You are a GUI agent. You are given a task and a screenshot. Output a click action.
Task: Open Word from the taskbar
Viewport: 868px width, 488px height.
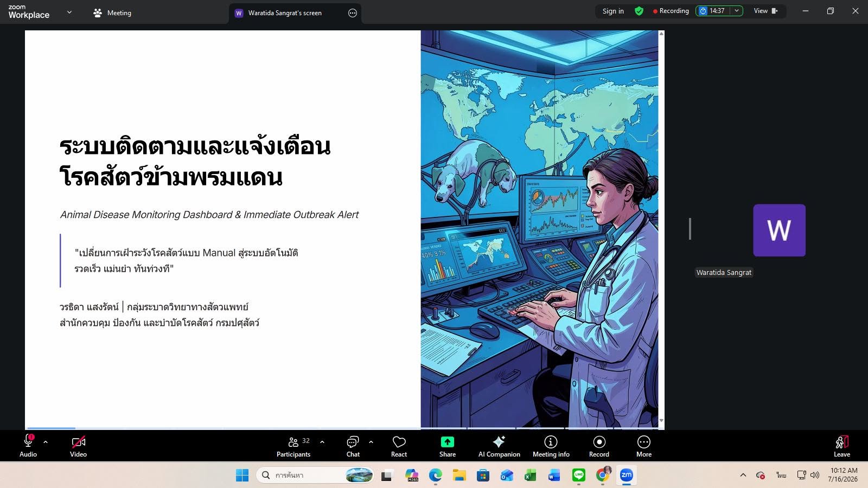pyautogui.click(x=554, y=476)
